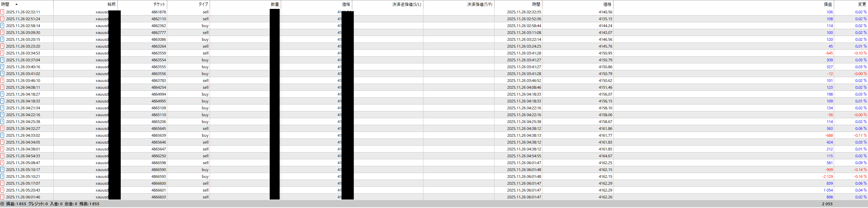Screen dimensions: 868x208
Task: Click close price 4164.67
Action: (x=605, y=156)
